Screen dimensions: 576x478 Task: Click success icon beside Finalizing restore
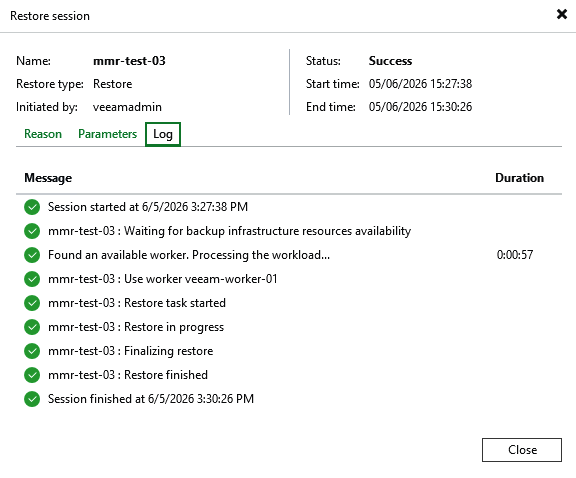point(32,351)
